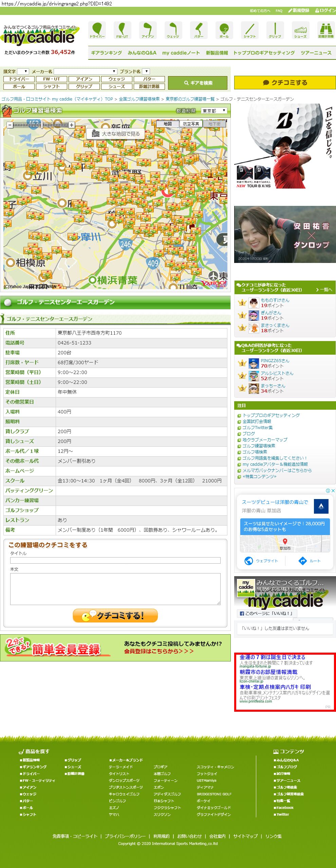The height and width of the screenshot is (868, 336).
Task: Open the rangefinder binoculars icon
Action: (325, 30)
